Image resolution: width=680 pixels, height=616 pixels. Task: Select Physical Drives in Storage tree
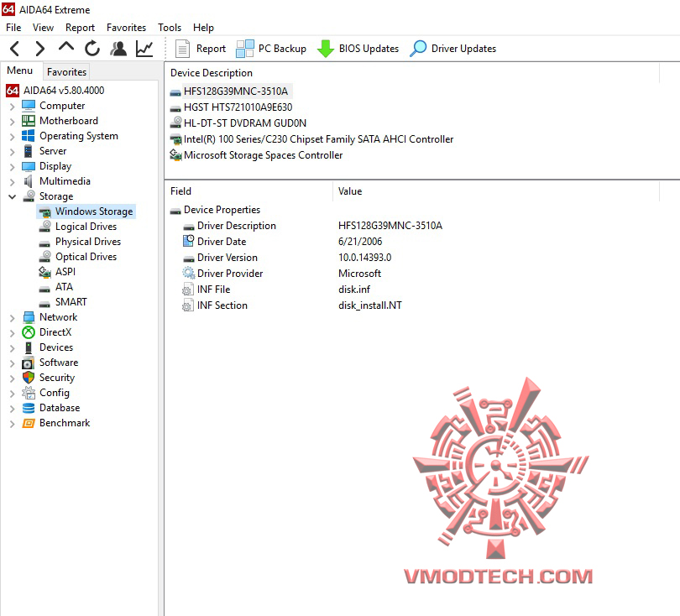click(x=88, y=242)
